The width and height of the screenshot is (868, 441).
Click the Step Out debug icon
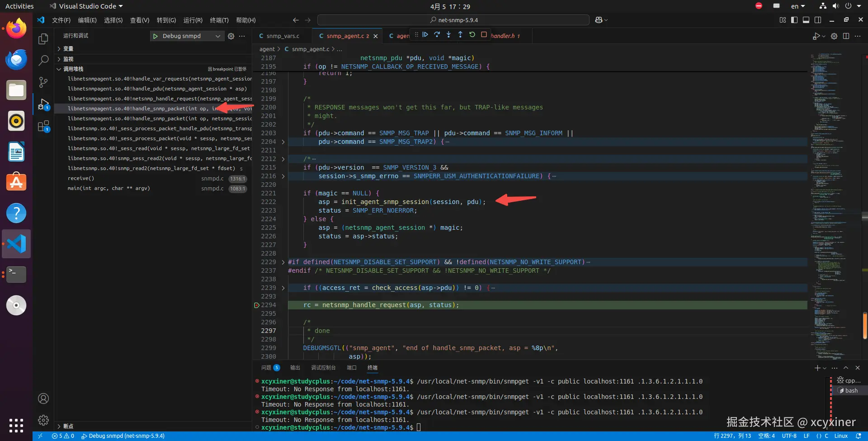[x=460, y=35]
